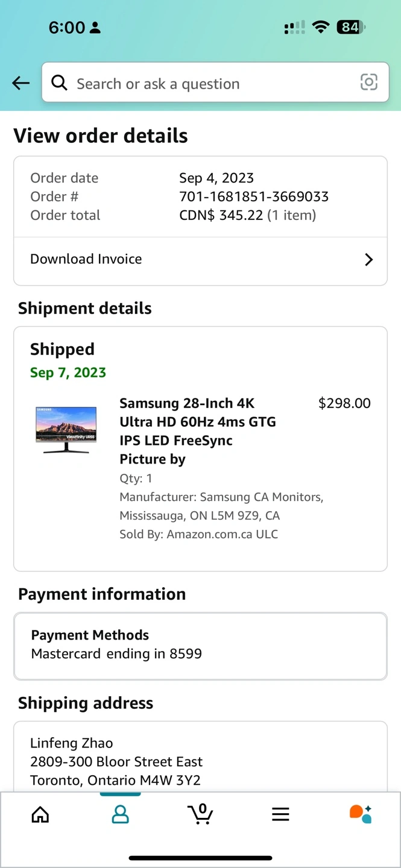Tap the Linfeng Zhao shipping address
The image size is (401, 868).
[x=116, y=762]
